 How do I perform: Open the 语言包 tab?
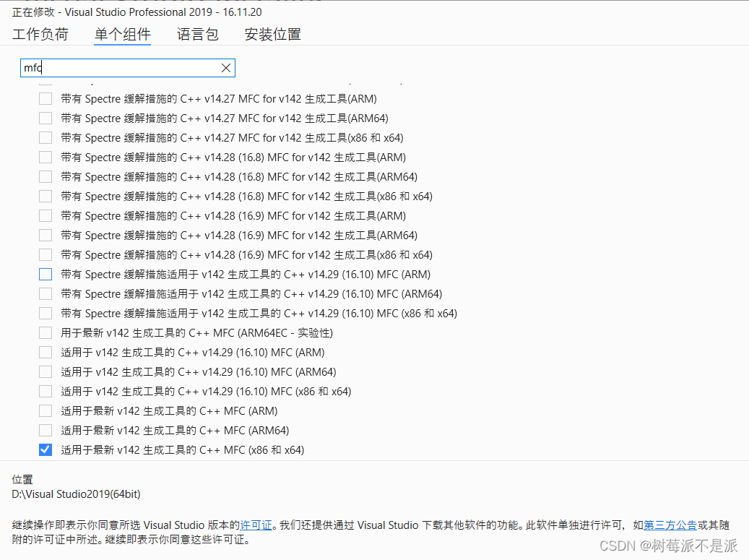[197, 35]
